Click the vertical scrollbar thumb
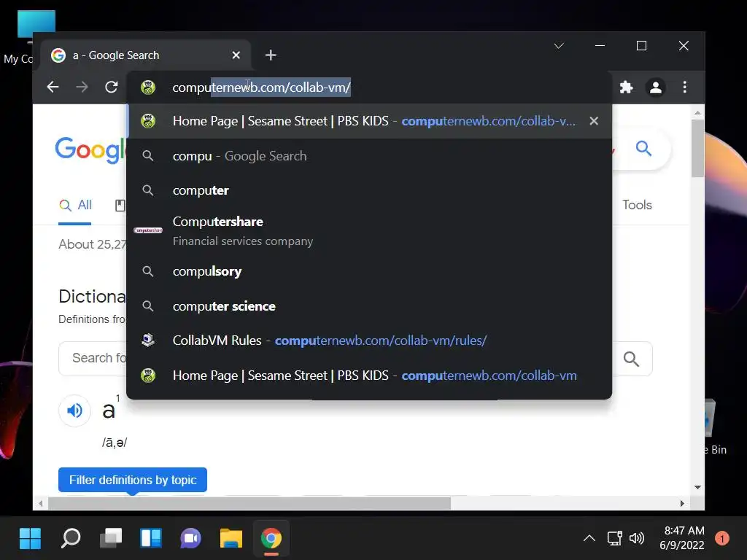The height and width of the screenshot is (560, 747). tap(697, 148)
